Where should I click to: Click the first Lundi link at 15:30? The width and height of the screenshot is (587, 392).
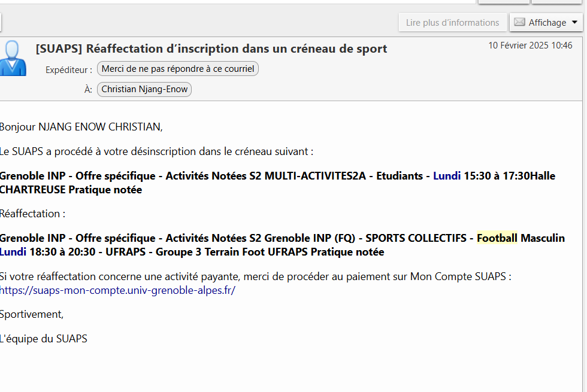pyautogui.click(x=447, y=176)
